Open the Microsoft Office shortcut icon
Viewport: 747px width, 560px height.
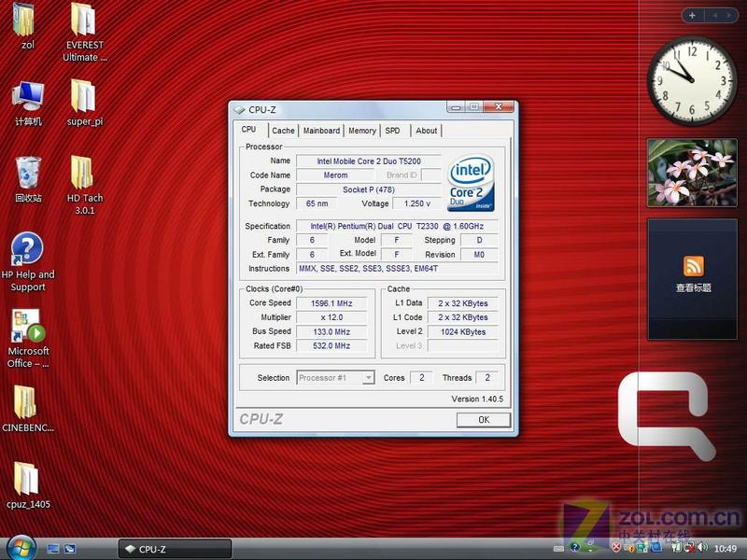[x=28, y=339]
